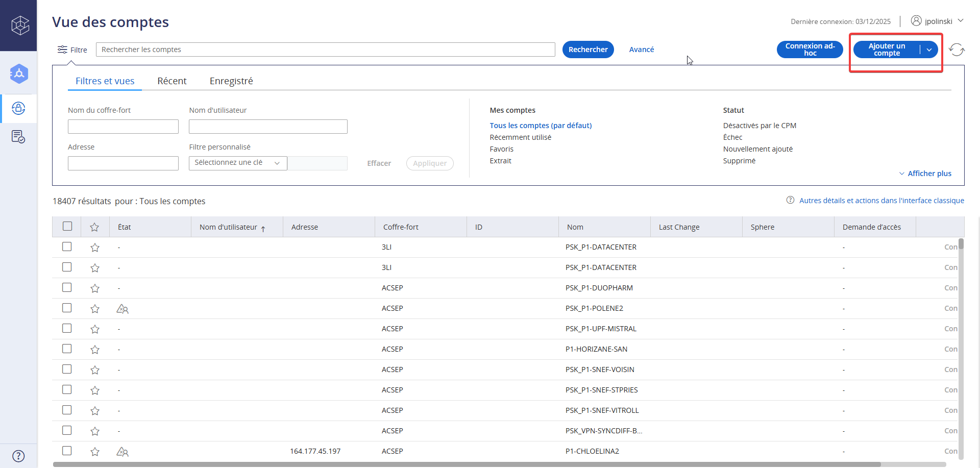Click the refresh accounts icon
The image size is (980, 468).
(957, 50)
